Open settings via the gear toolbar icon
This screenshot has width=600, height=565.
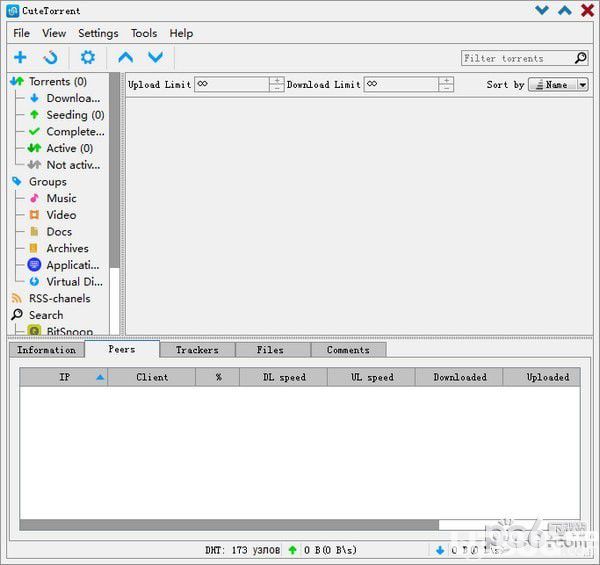coord(88,57)
